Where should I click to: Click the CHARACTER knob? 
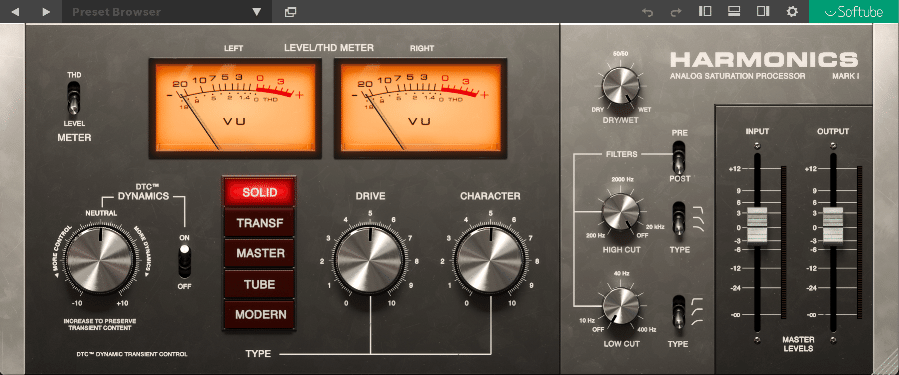[x=490, y=260]
